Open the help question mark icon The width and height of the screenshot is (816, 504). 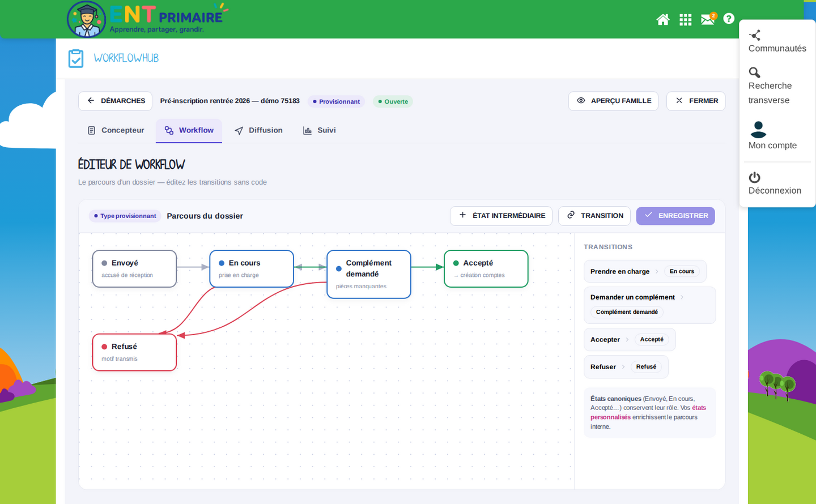point(729,19)
